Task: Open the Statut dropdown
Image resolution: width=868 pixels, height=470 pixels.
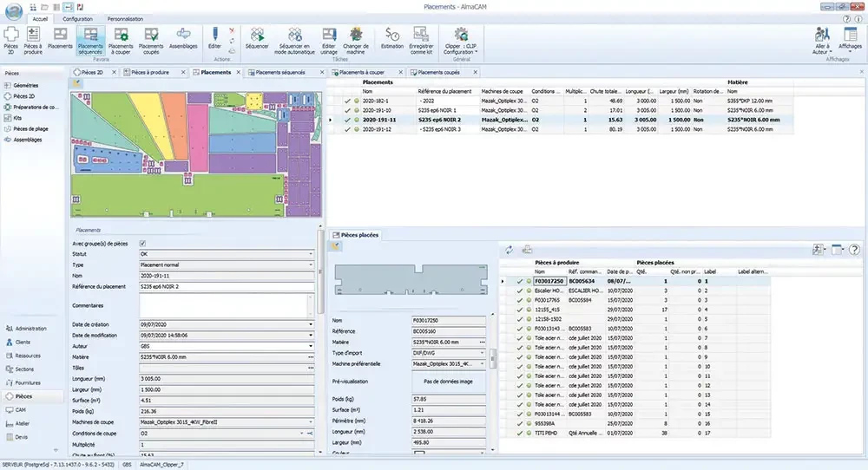Action: point(311,254)
